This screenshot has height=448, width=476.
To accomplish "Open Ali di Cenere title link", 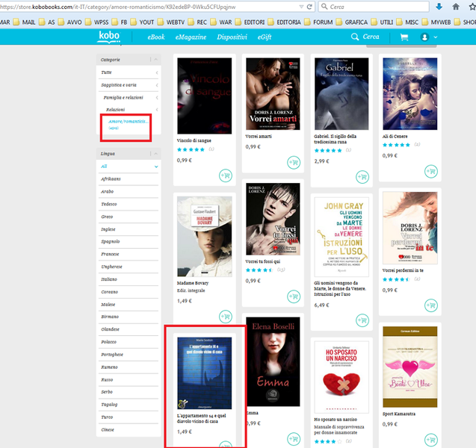I will (x=395, y=136).
